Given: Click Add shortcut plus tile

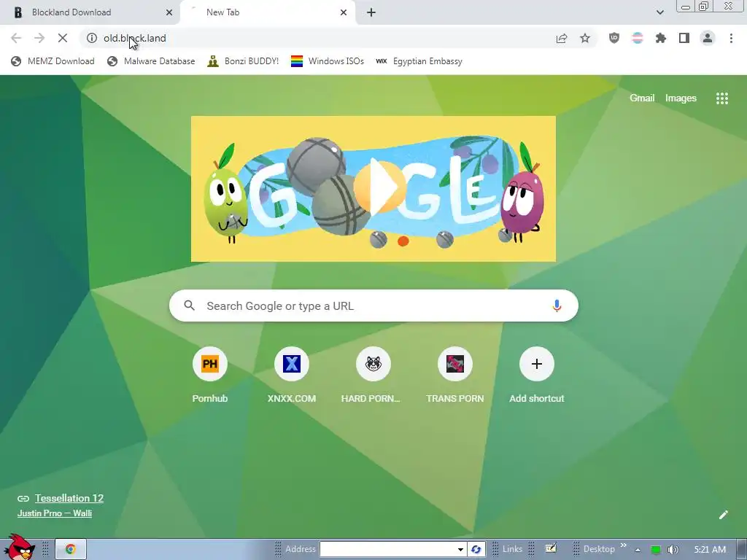Looking at the screenshot, I should coord(536,364).
